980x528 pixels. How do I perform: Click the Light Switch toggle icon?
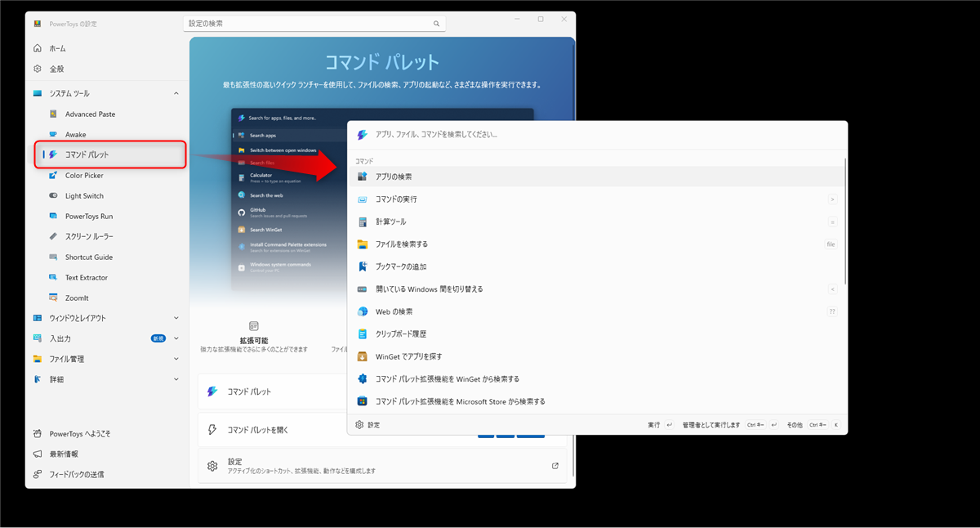(53, 196)
